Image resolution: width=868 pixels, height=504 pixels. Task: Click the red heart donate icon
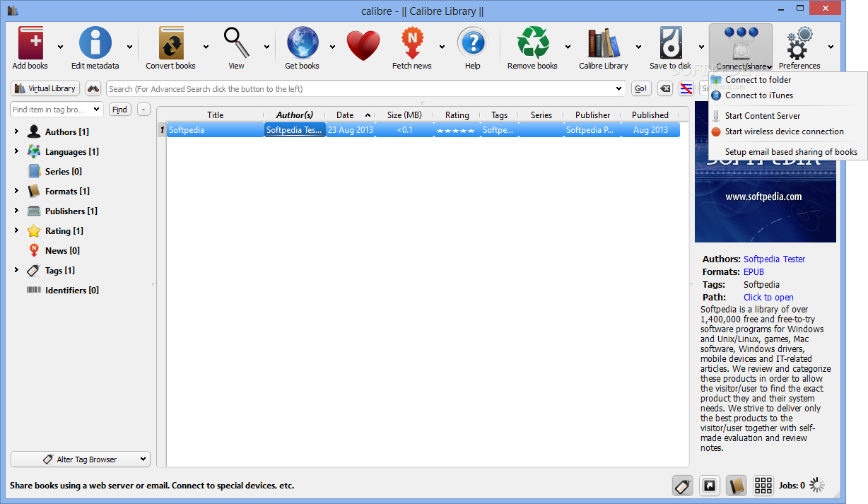coord(363,45)
